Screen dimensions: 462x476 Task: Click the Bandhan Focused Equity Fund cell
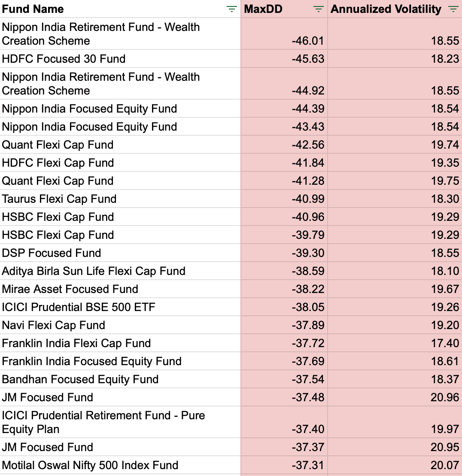point(80,379)
